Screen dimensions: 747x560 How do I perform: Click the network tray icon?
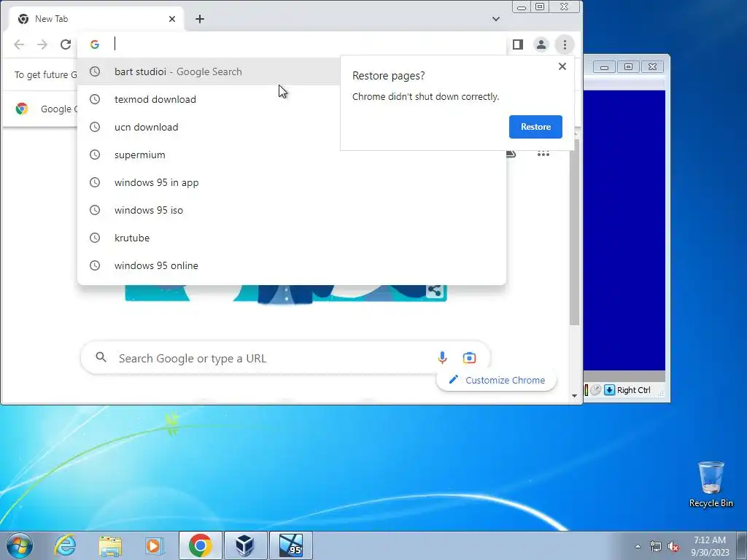point(656,546)
